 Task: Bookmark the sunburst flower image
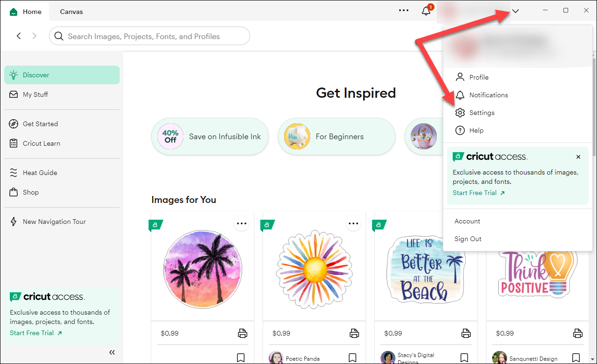click(353, 357)
